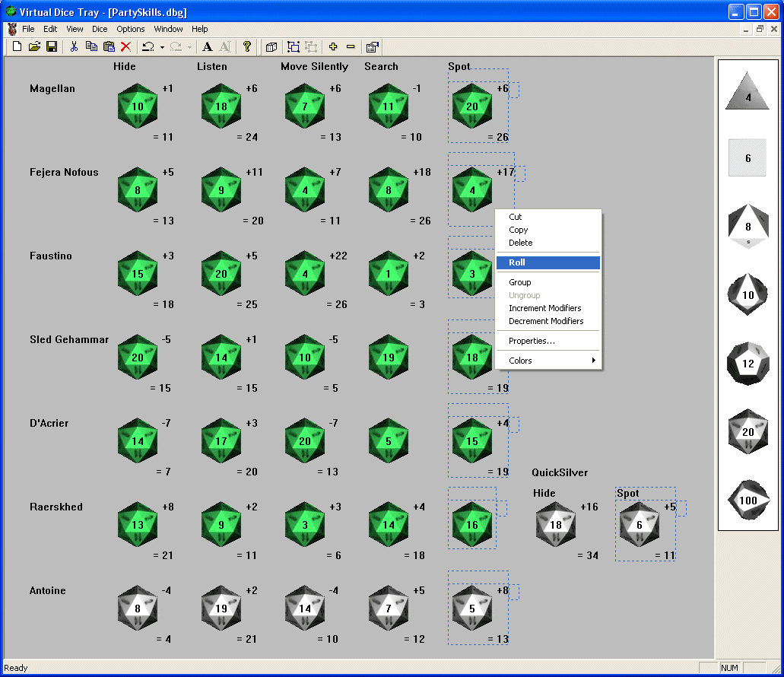Click the Antoine name label
Viewport: 784px width, 677px height.
(47, 590)
